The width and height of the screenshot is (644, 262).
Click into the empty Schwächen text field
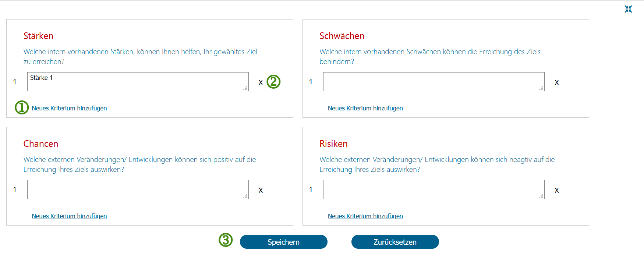click(434, 82)
